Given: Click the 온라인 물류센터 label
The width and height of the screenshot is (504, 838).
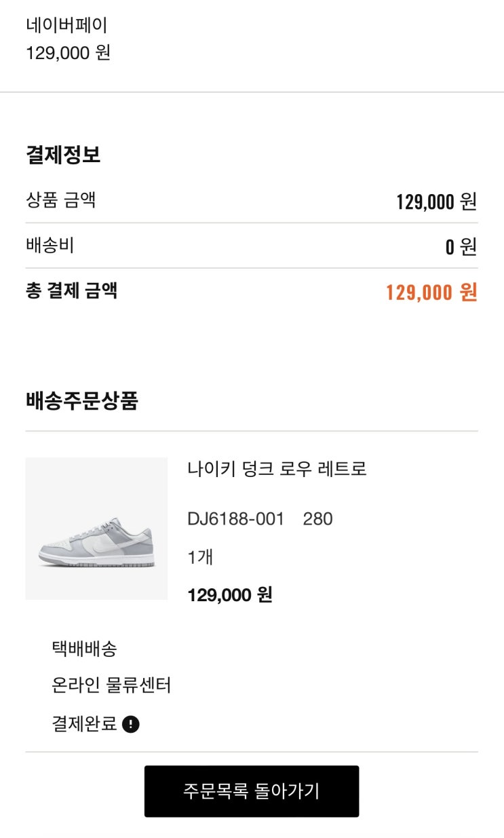Looking at the screenshot, I should 111,685.
